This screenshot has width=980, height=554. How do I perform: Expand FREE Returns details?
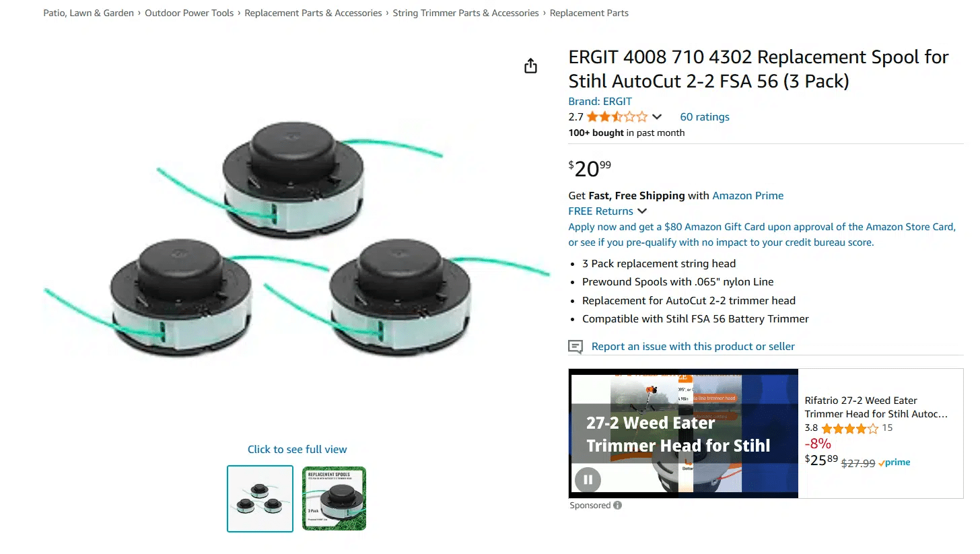(x=642, y=211)
